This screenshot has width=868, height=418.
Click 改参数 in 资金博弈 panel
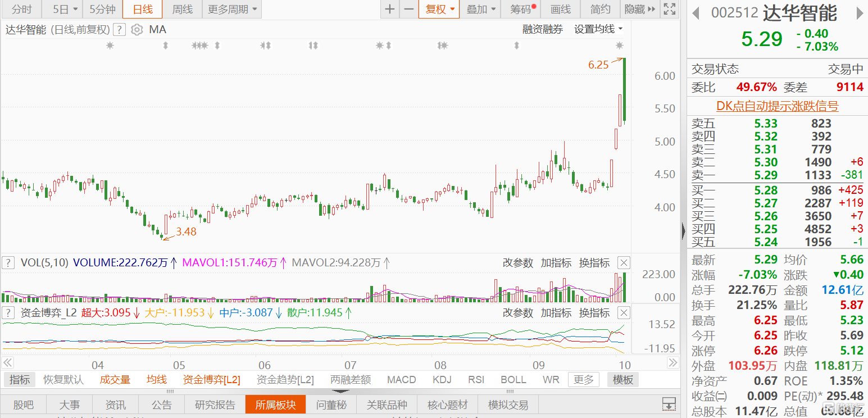tap(517, 312)
